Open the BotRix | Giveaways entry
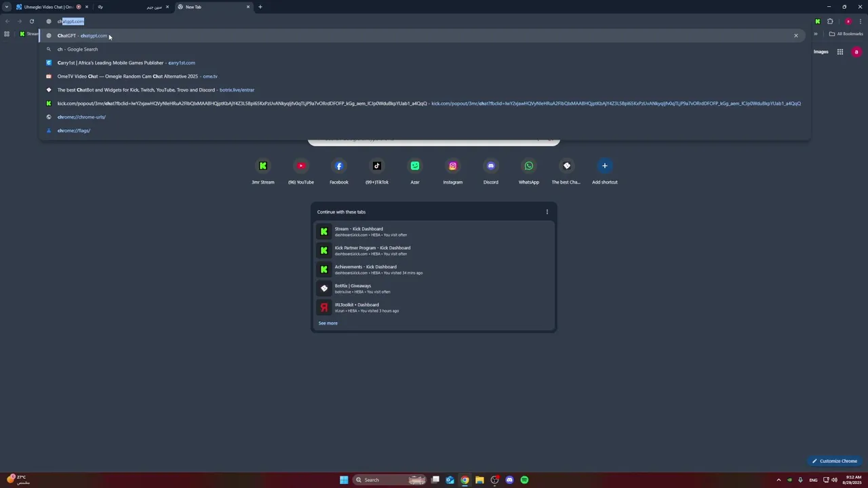The width and height of the screenshot is (868, 488). (x=434, y=289)
